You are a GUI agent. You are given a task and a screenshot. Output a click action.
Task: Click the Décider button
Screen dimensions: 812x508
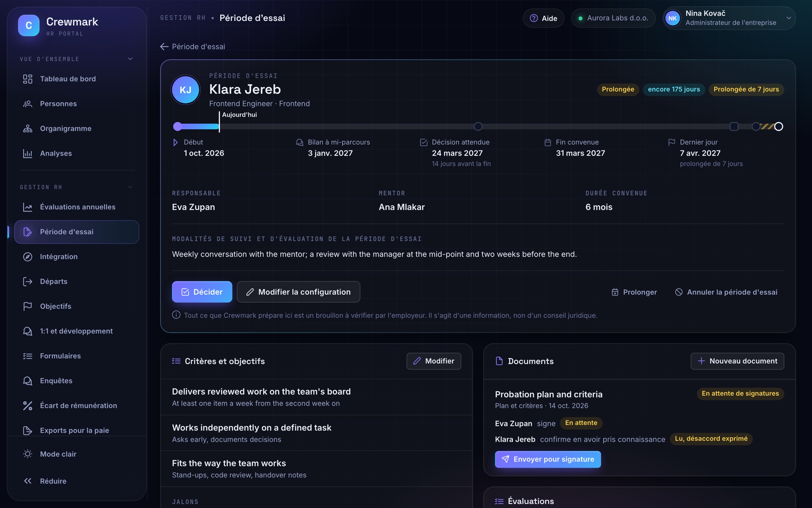click(202, 292)
